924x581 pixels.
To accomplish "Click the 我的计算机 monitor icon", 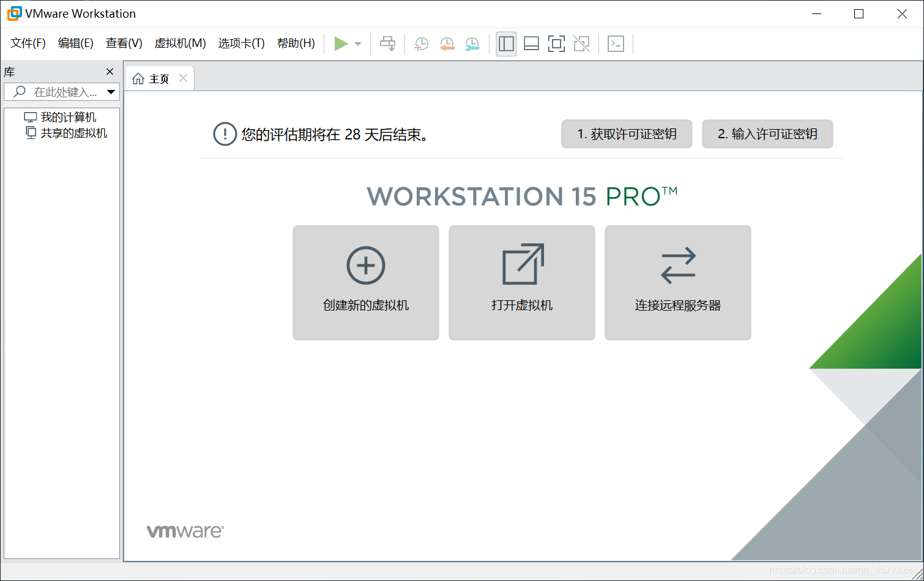I will pyautogui.click(x=30, y=117).
